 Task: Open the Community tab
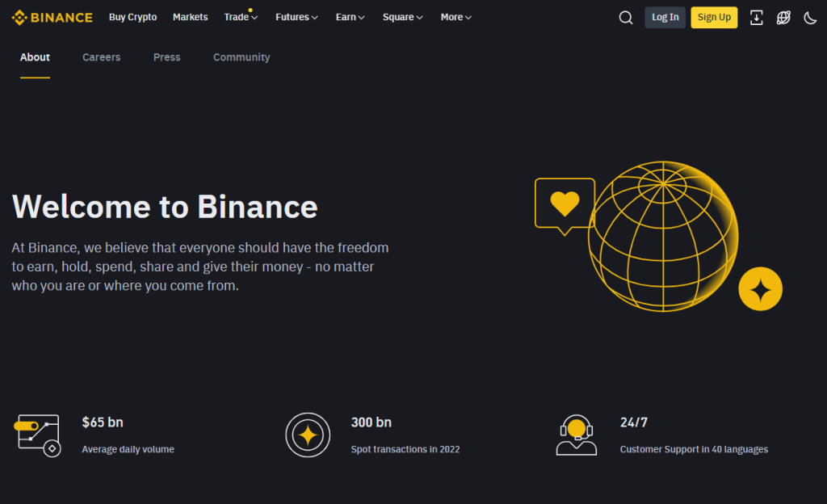click(x=241, y=57)
